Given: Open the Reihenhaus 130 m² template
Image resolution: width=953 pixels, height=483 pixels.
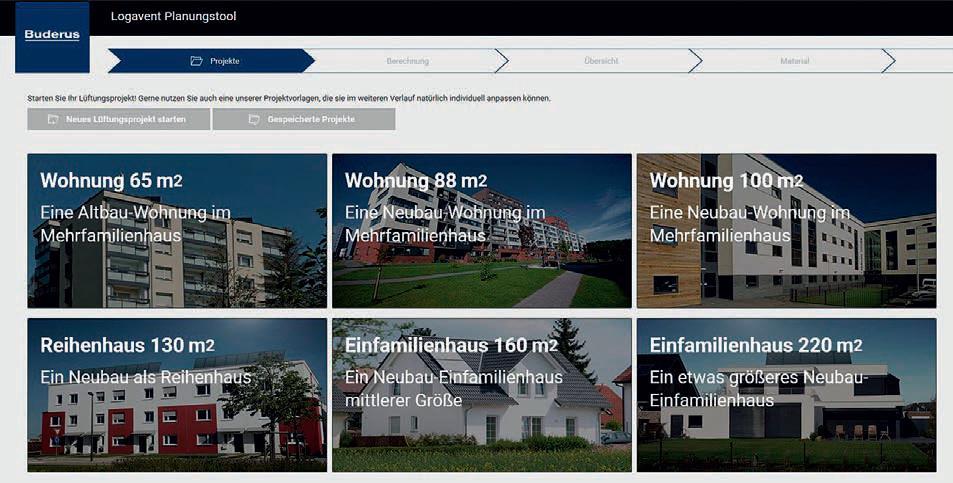Looking at the screenshot, I should 177,395.
